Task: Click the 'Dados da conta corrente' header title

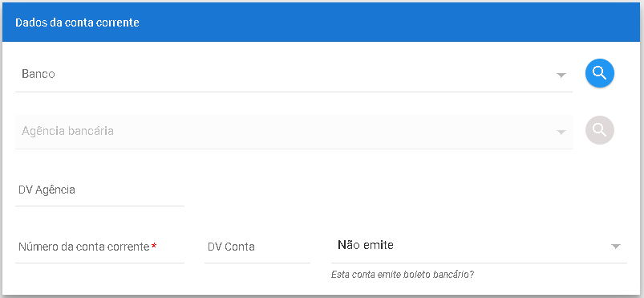Action: click(x=77, y=22)
